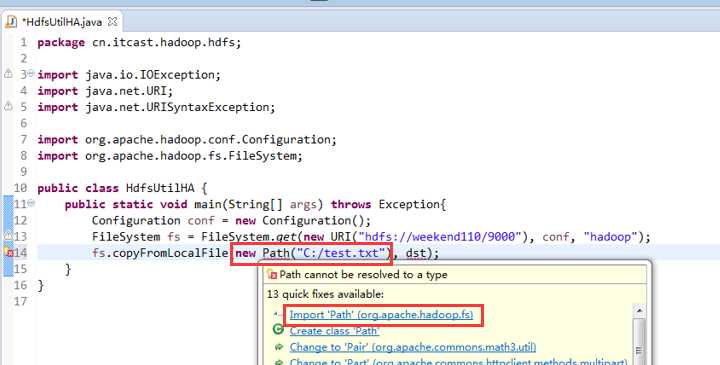
Task: Click 'args' parameter on line 11
Action: [303, 205]
